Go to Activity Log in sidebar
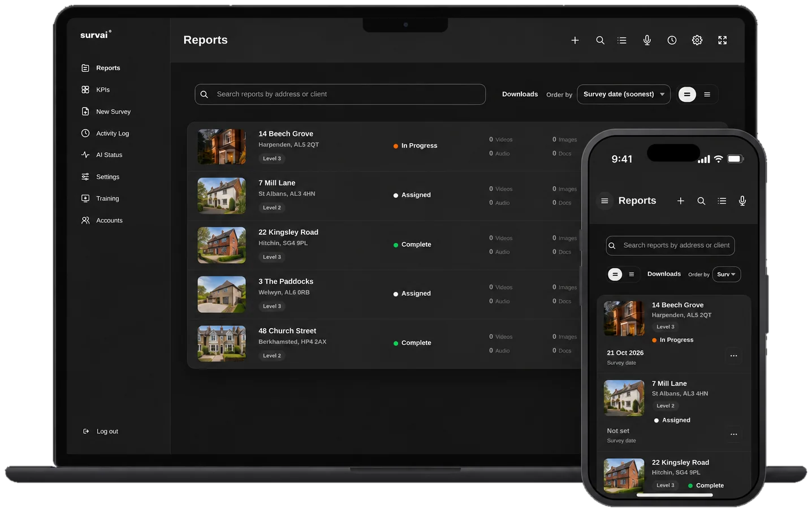 tap(112, 134)
